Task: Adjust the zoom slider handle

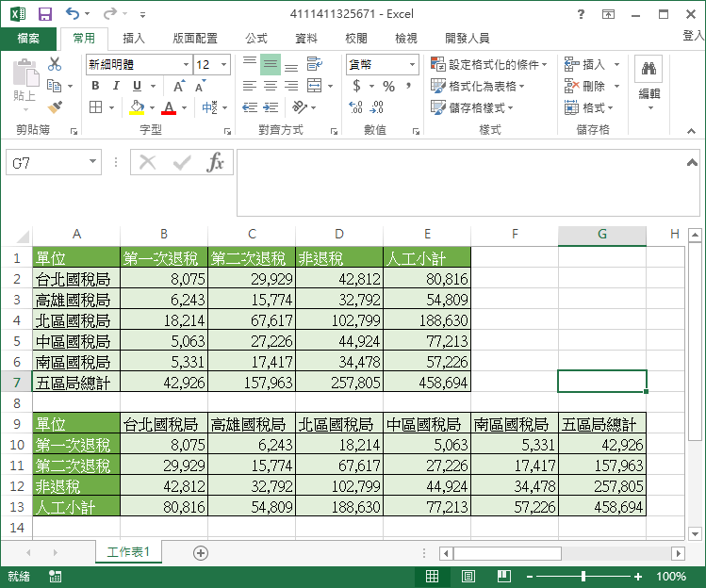Action: (583, 577)
